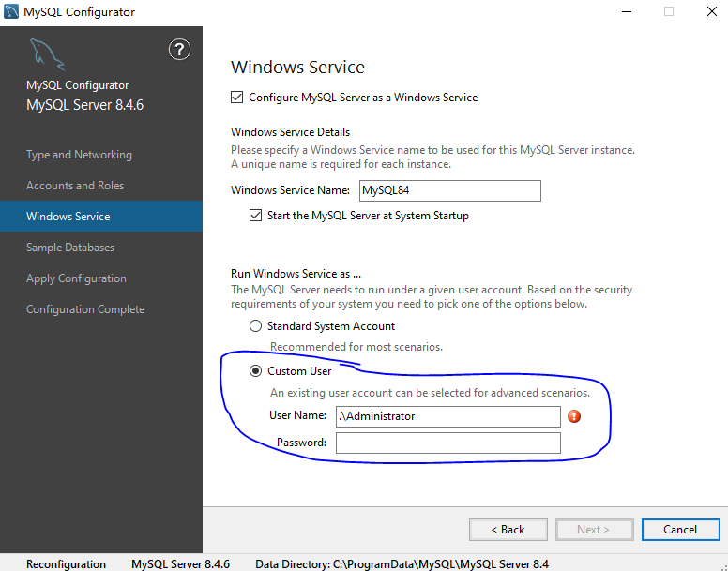The height and width of the screenshot is (571, 728).
Task: Click the 'Windows Service Details' label
Action: [290, 132]
